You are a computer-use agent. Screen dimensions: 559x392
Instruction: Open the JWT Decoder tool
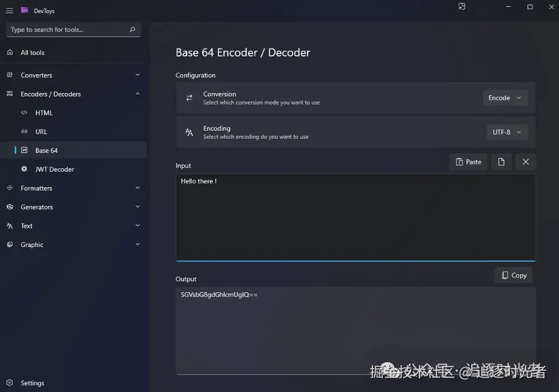[55, 169]
